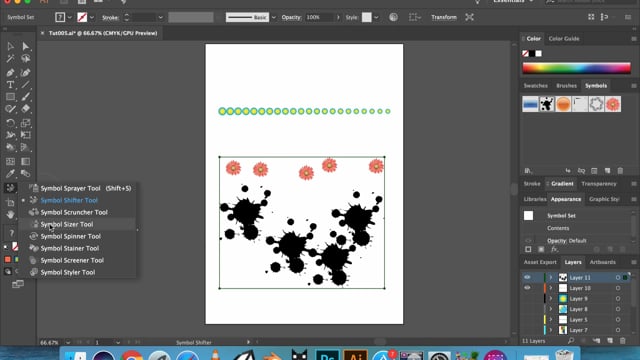The height and width of the screenshot is (360, 640).
Task: Select the Hand tool
Action: (10, 214)
